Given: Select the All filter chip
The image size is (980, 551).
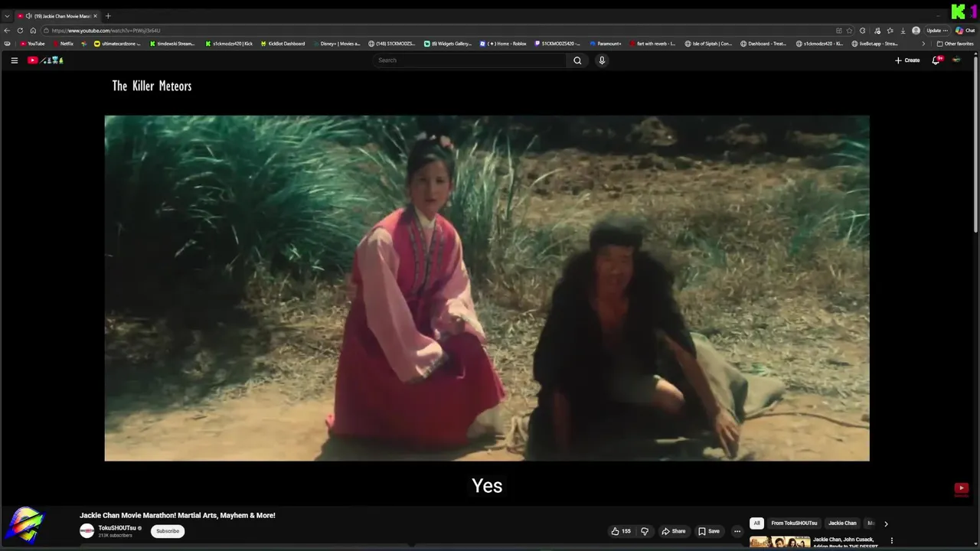Looking at the screenshot, I should pos(756,523).
